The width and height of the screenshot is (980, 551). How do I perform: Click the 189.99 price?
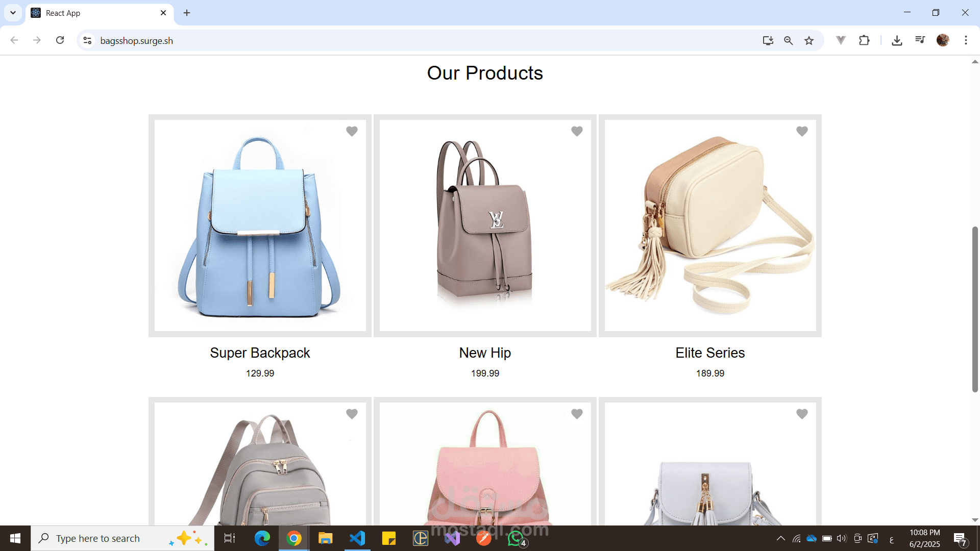[x=710, y=373]
